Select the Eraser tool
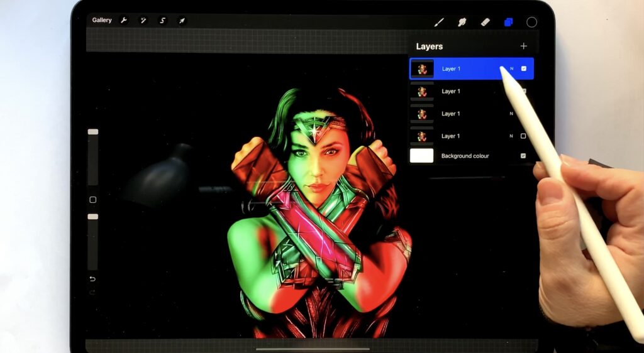 coord(485,22)
